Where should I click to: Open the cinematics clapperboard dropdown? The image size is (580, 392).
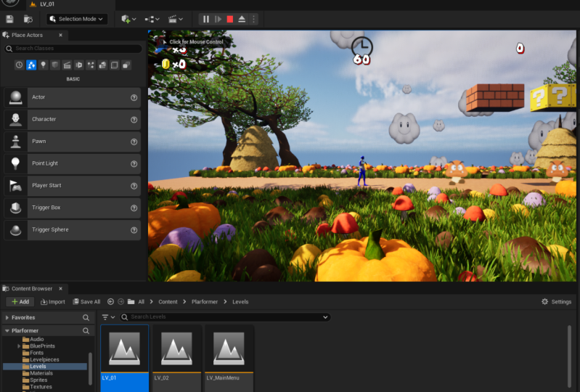[x=176, y=19]
